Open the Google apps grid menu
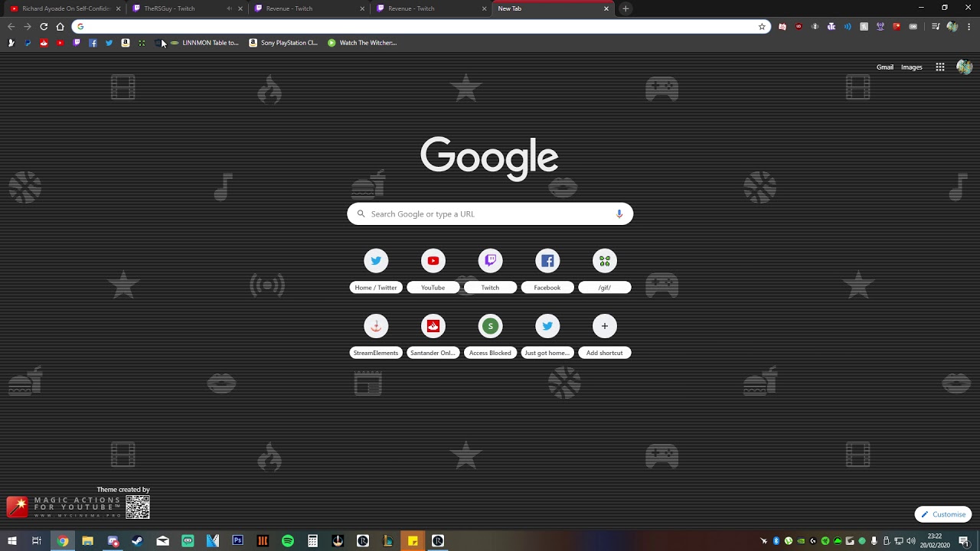 tap(940, 67)
